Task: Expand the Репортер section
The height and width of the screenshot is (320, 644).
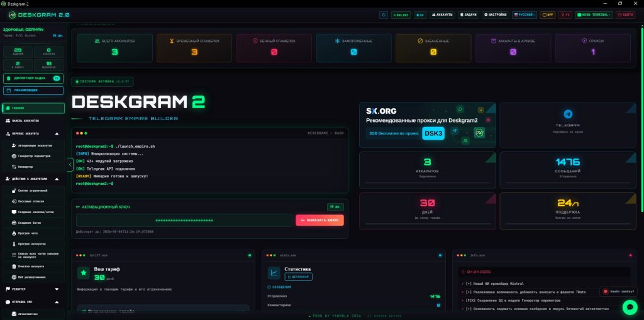Action: (57, 289)
